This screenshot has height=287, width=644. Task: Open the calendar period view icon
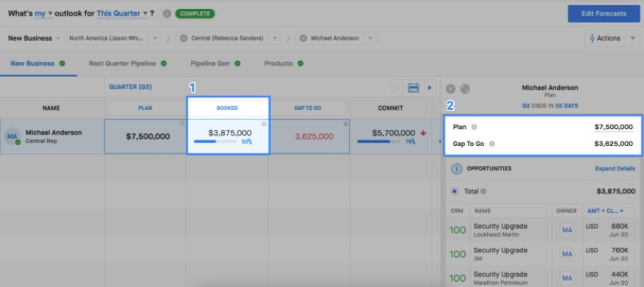pos(413,88)
